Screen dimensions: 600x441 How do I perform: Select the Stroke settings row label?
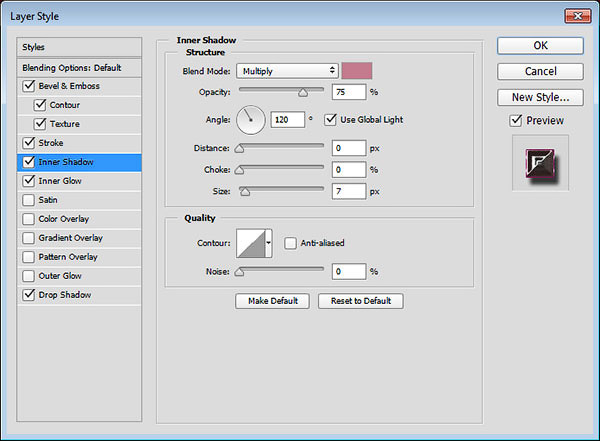click(x=51, y=143)
